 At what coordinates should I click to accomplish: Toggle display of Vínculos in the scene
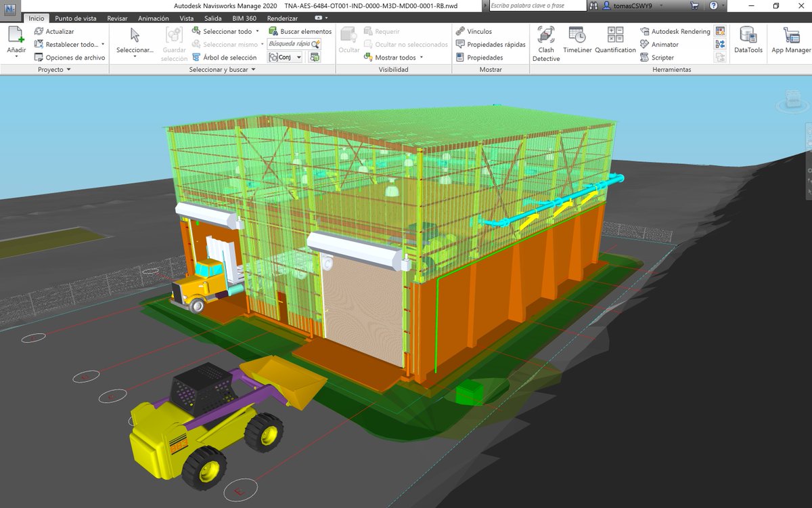(477, 31)
